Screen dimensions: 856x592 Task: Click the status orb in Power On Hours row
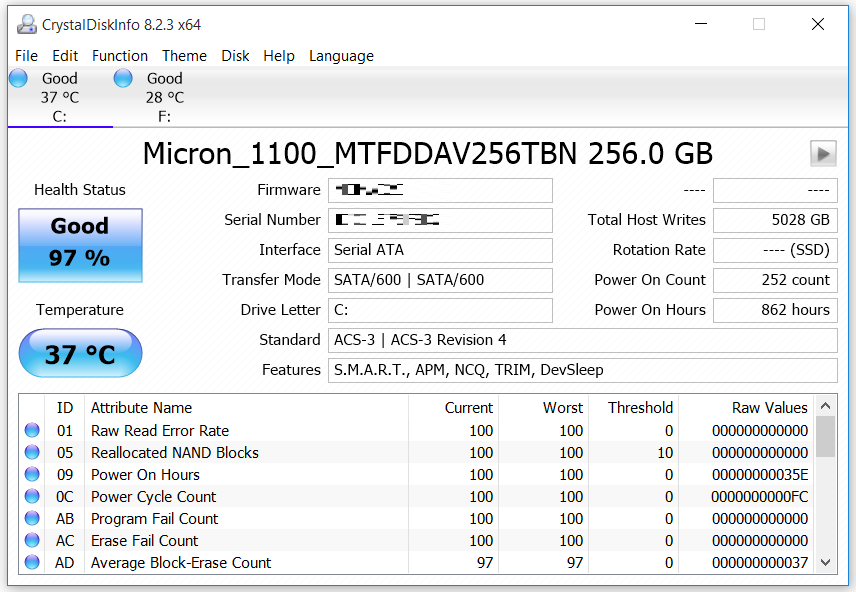[32, 474]
